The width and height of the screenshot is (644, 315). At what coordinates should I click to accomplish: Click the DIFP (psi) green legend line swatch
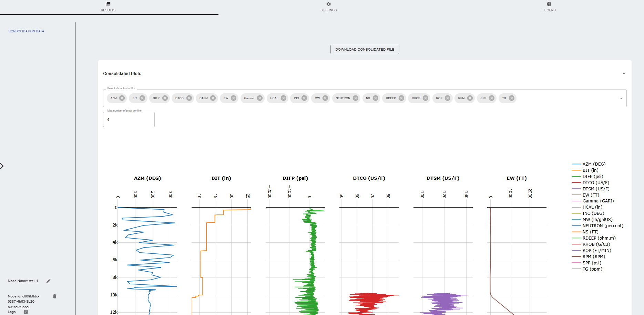(576, 177)
